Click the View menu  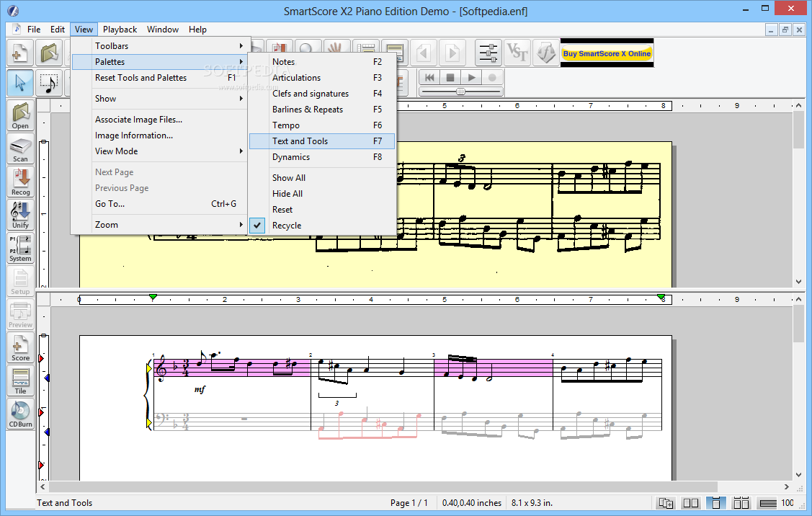84,30
